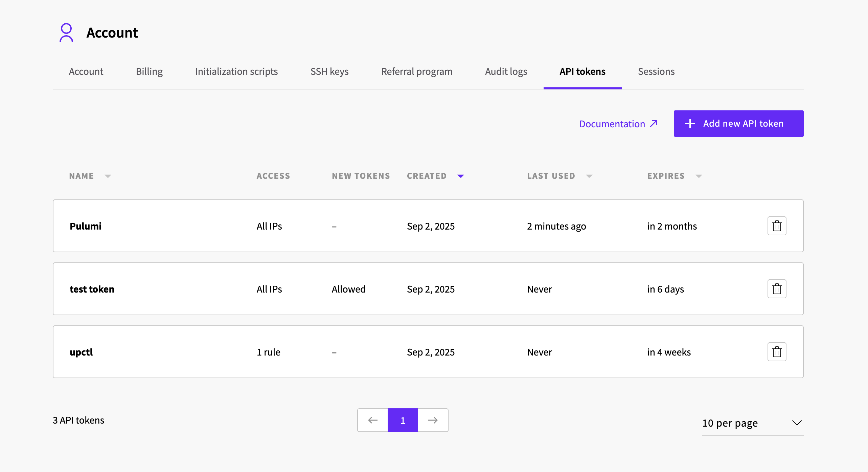
Task: Open the Audit logs tab
Action: pyautogui.click(x=506, y=71)
